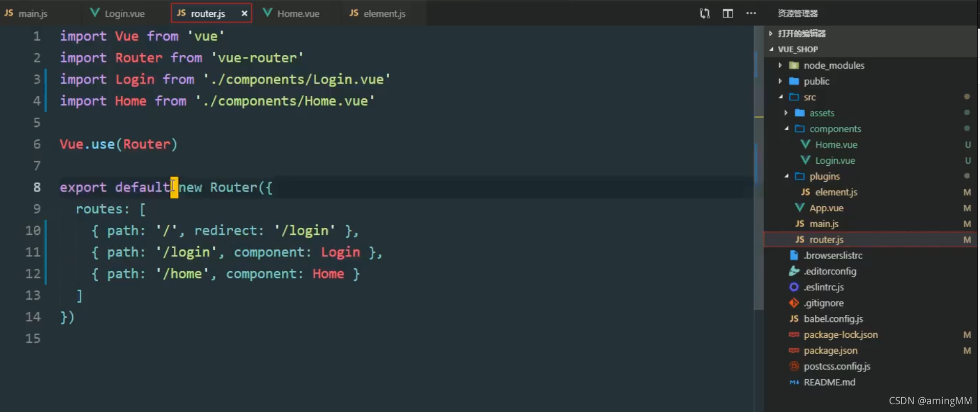Click the JS icon beside element.js in explorer
The width and height of the screenshot is (980, 412).
806,192
